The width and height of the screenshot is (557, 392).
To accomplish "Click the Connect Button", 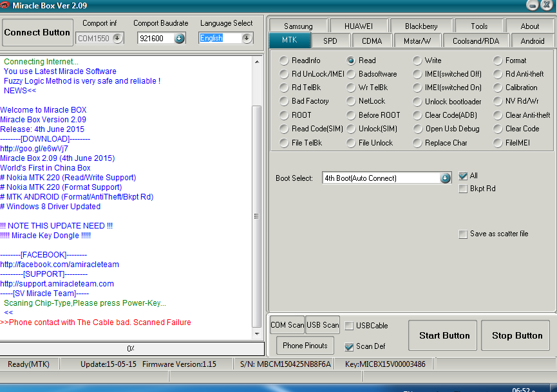I will 37,32.
